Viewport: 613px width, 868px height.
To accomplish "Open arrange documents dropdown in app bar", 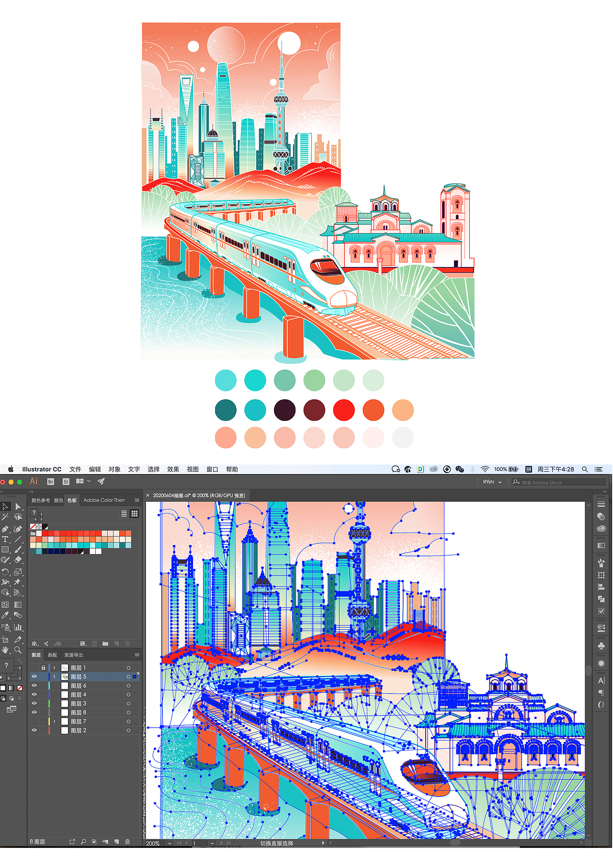I will pos(83,481).
